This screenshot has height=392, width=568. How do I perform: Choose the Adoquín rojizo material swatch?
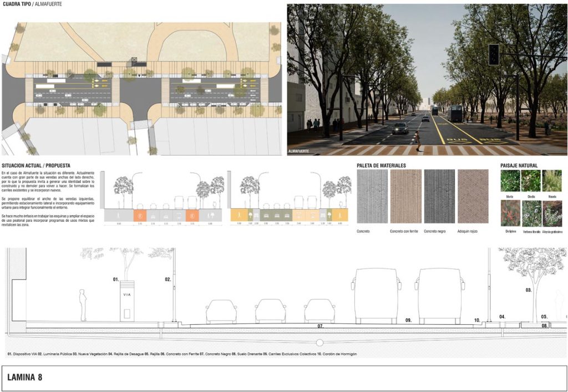(x=473, y=196)
